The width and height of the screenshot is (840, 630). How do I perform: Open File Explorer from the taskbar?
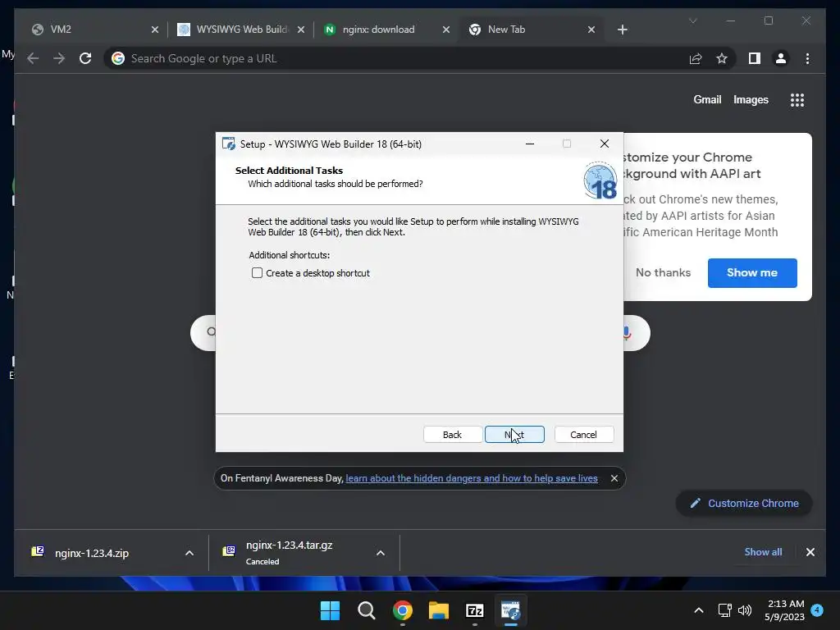pos(438,610)
